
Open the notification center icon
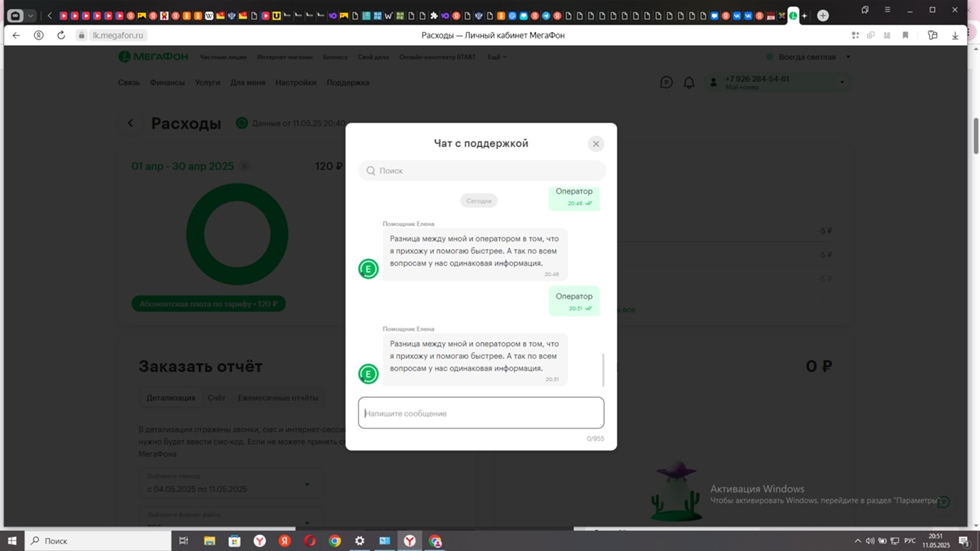[964, 541]
